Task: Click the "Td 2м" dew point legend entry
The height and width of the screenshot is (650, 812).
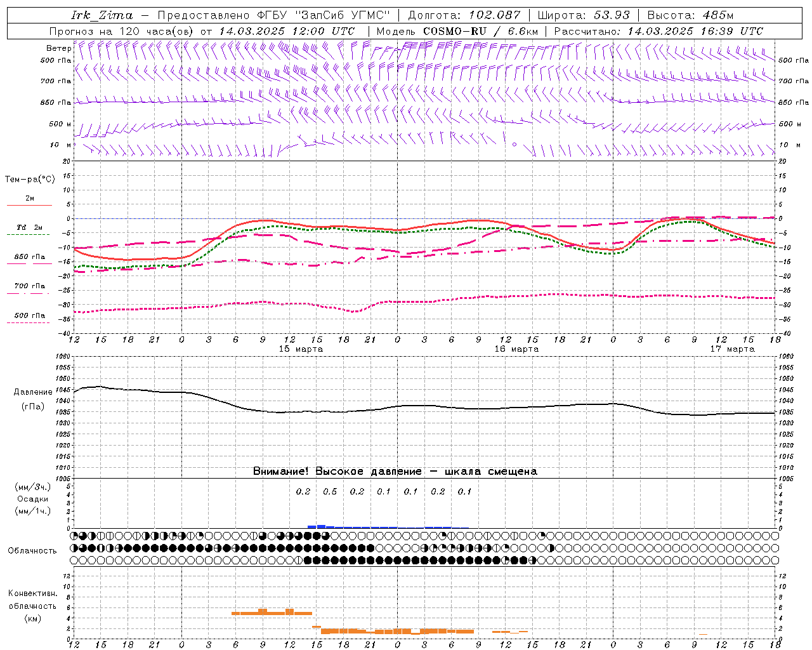Action: (x=29, y=227)
